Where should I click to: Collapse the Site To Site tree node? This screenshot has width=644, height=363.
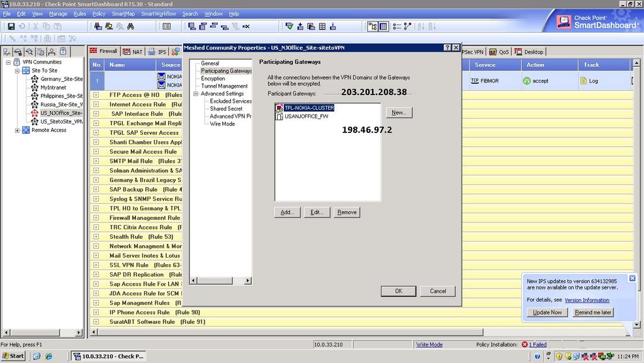pos(17,71)
